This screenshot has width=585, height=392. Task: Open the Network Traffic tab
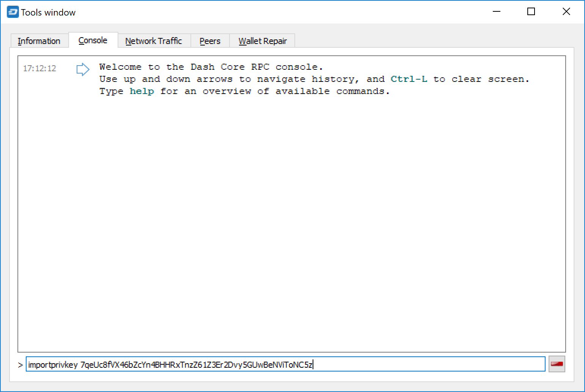coord(154,41)
